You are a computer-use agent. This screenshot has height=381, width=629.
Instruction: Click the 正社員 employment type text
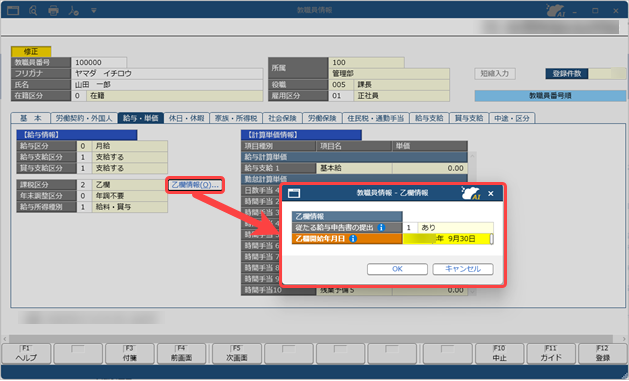(368, 96)
